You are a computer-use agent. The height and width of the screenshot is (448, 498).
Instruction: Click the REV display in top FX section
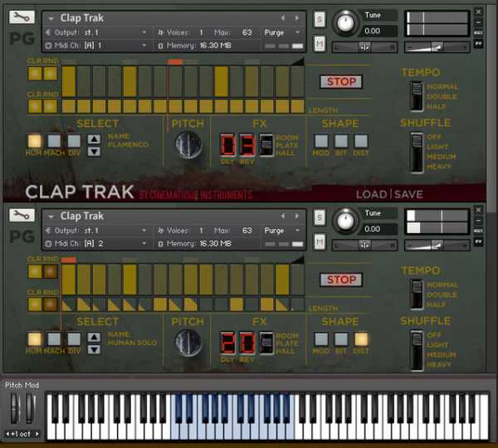[x=247, y=145]
